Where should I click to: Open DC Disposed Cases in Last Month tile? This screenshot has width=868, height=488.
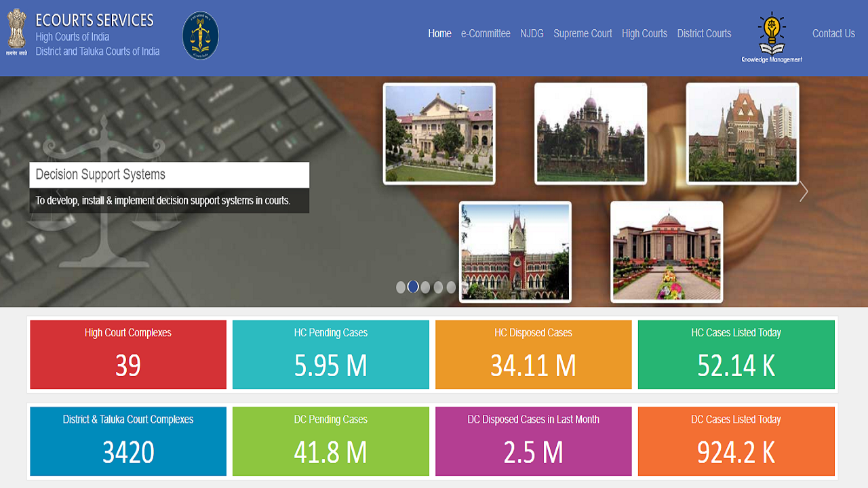[x=533, y=441]
